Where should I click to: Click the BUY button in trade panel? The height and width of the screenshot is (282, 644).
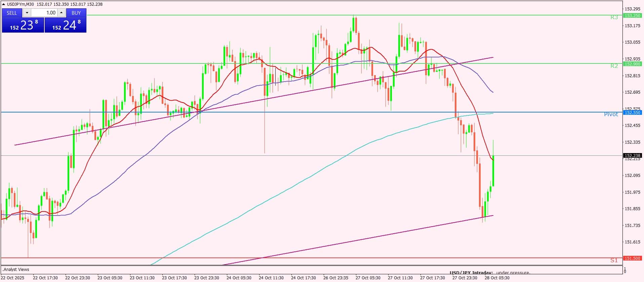tap(76, 13)
